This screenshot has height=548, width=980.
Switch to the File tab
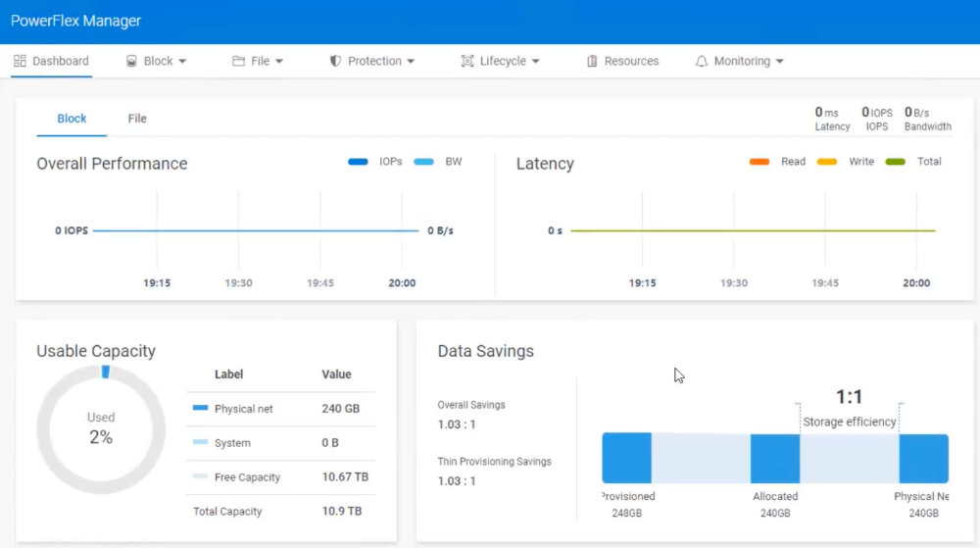click(137, 119)
